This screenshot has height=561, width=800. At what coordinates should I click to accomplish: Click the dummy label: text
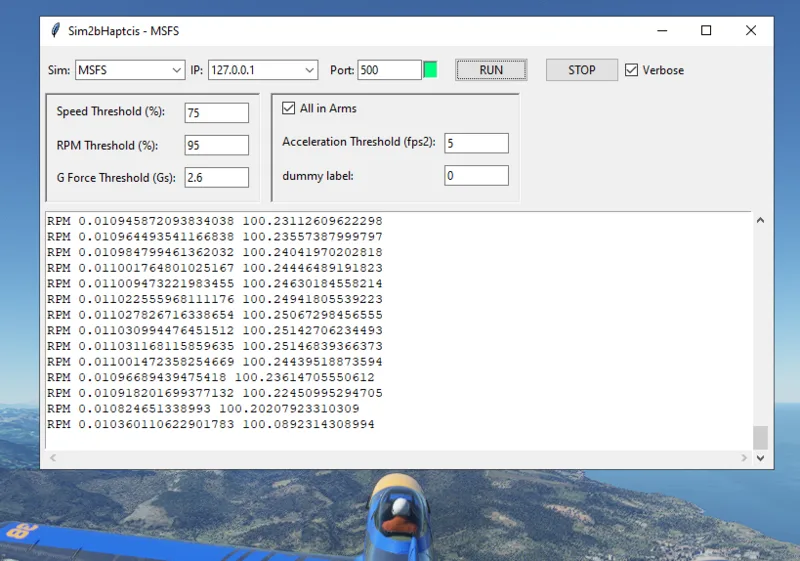318,176
